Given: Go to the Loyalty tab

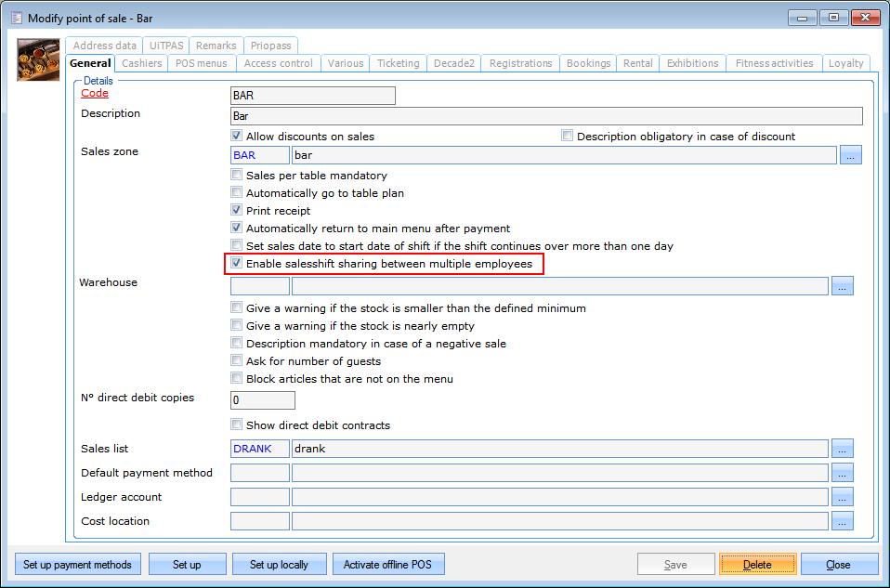Looking at the screenshot, I should pos(845,63).
